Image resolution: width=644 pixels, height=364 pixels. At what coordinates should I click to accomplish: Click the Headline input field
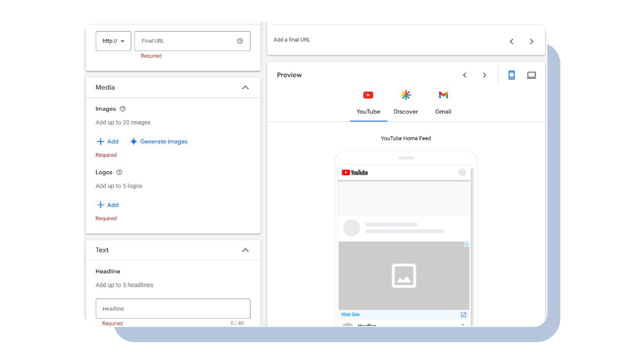(x=173, y=308)
